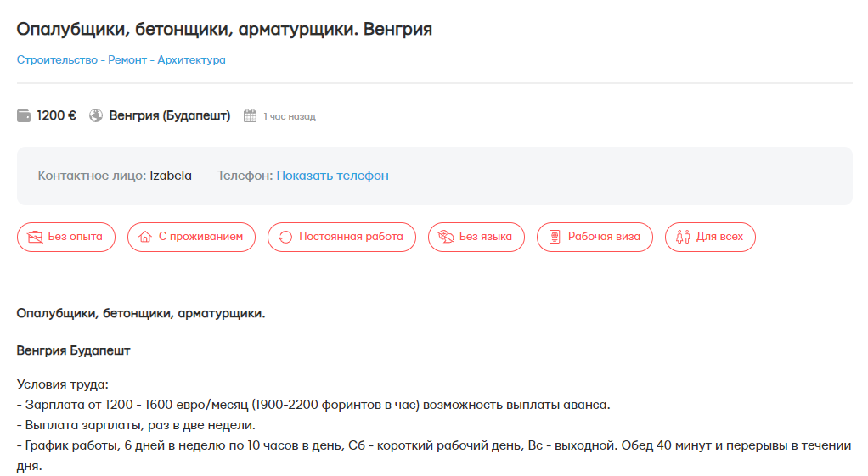Viewport: 868px width, 476px height.
Task: Click the people icon in Для всех tag
Action: point(683,237)
